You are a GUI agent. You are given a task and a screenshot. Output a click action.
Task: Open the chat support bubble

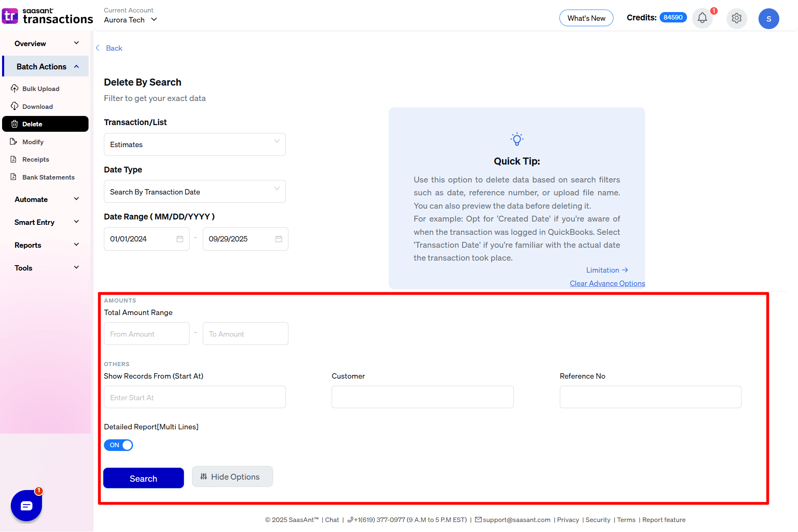click(x=26, y=505)
